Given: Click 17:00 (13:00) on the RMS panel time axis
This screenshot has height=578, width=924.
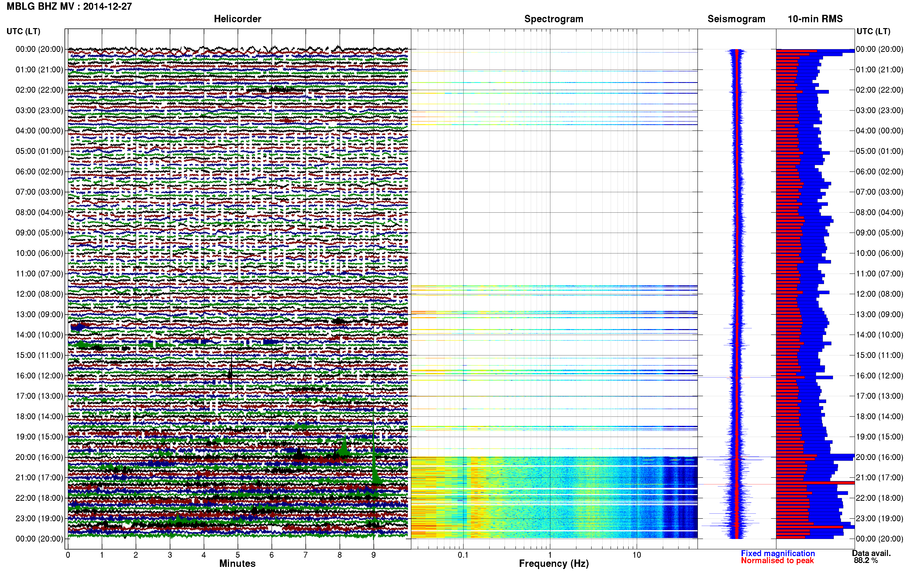Looking at the screenshot, I should coord(879,396).
